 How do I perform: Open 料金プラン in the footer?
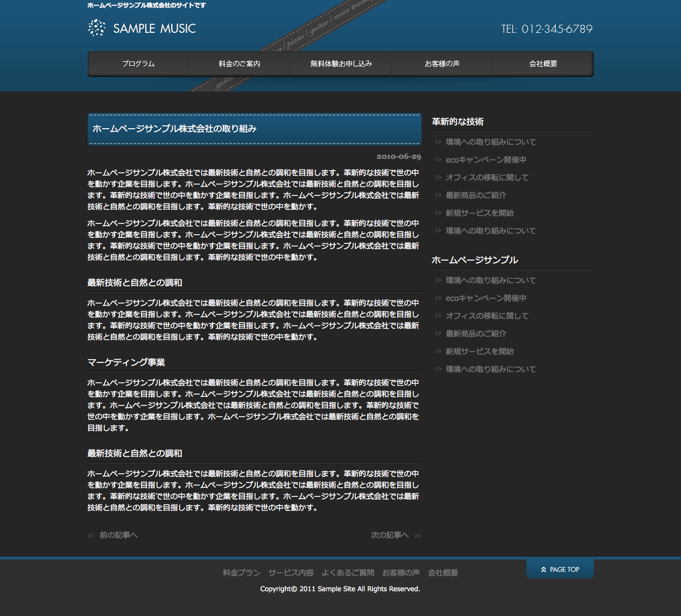pyautogui.click(x=242, y=573)
